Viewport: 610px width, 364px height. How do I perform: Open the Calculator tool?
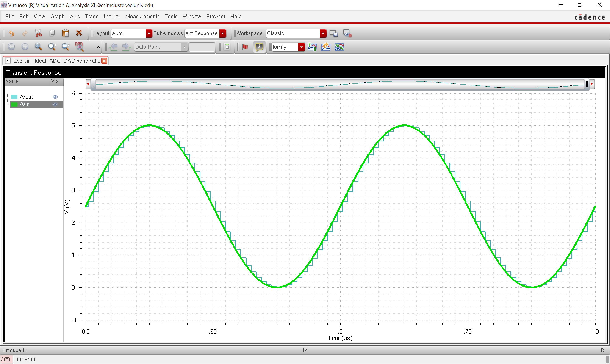pos(227,47)
